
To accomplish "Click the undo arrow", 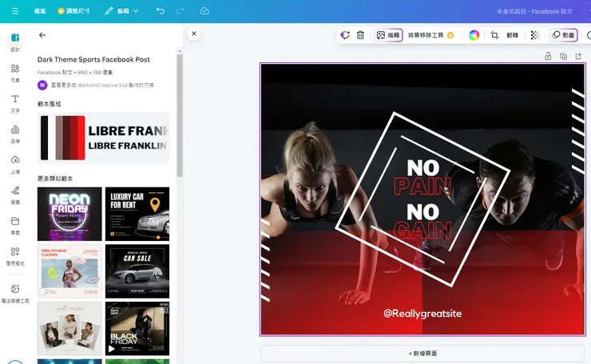I will [161, 11].
